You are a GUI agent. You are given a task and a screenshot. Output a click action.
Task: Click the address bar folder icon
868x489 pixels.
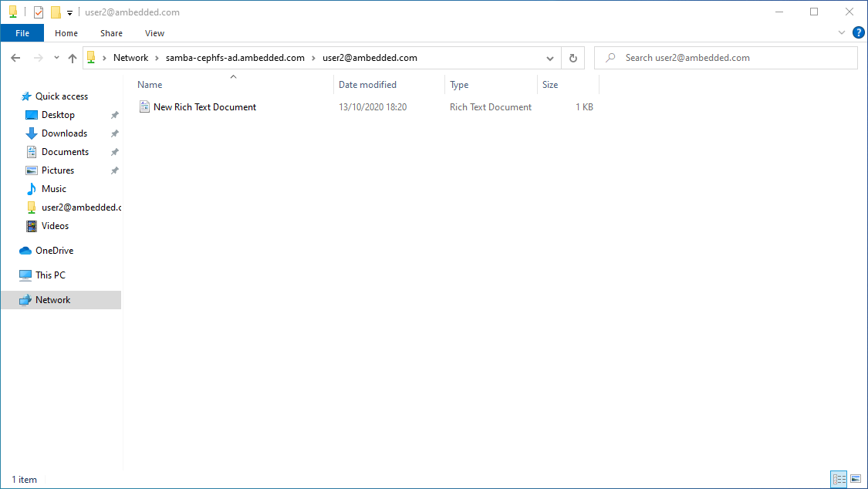pyautogui.click(x=91, y=58)
